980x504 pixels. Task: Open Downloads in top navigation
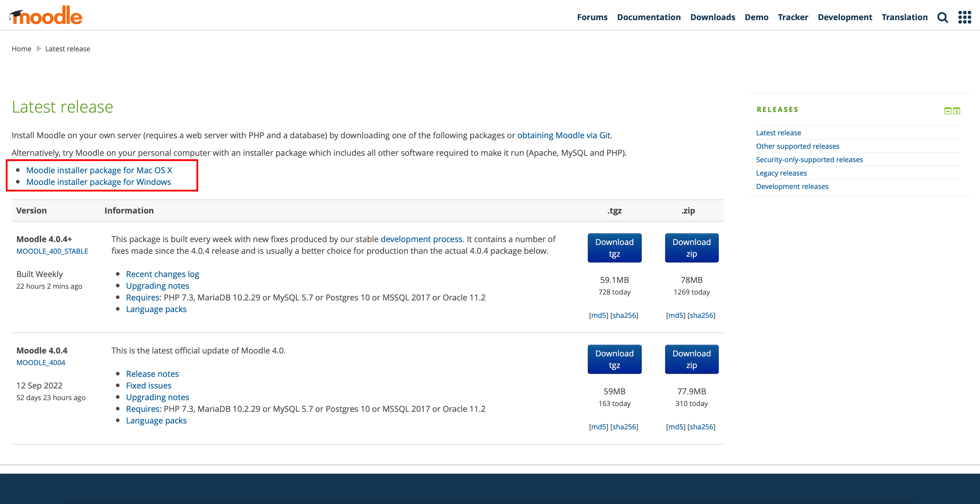coord(713,17)
